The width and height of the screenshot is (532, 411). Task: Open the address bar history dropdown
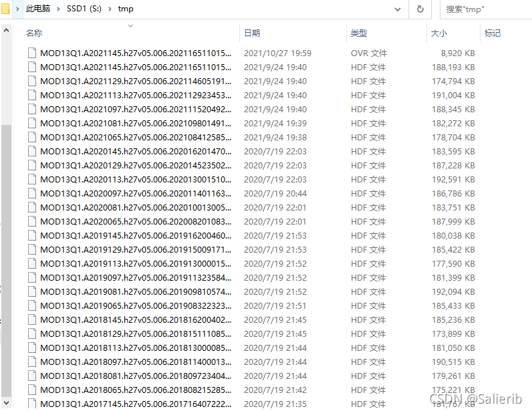coord(398,9)
